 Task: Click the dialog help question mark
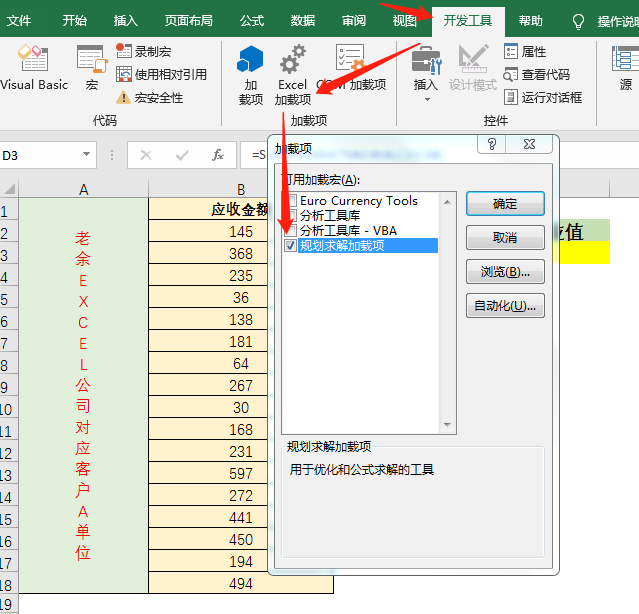point(491,144)
